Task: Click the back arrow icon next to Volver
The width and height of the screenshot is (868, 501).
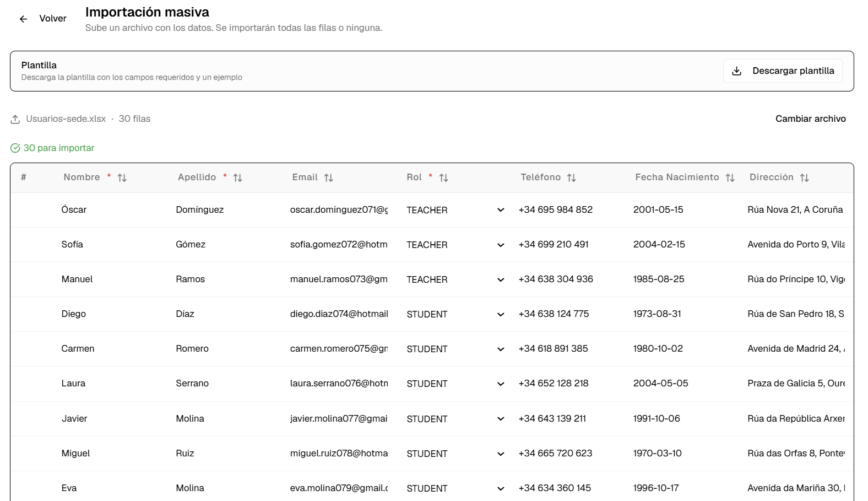Action: (23, 19)
